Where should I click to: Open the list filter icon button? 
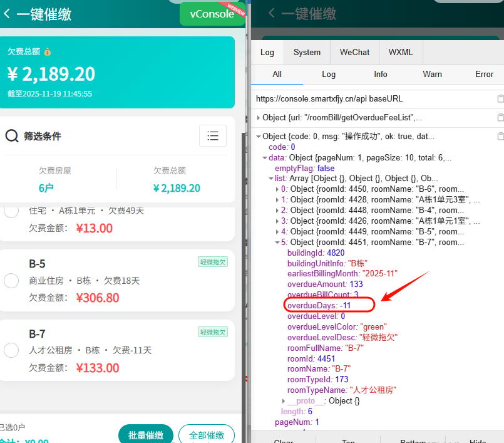(212, 135)
